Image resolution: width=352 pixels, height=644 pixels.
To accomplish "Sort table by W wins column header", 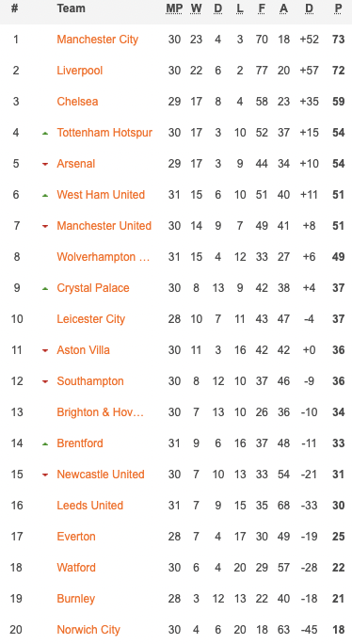I will pos(196,8).
